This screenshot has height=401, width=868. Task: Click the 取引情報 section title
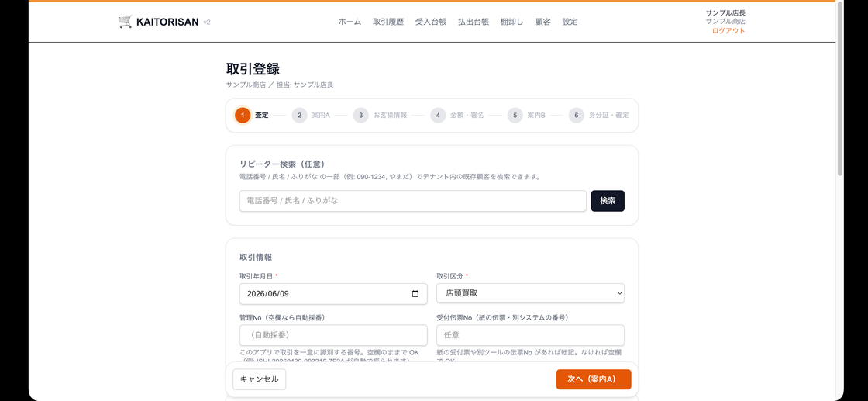(256, 257)
